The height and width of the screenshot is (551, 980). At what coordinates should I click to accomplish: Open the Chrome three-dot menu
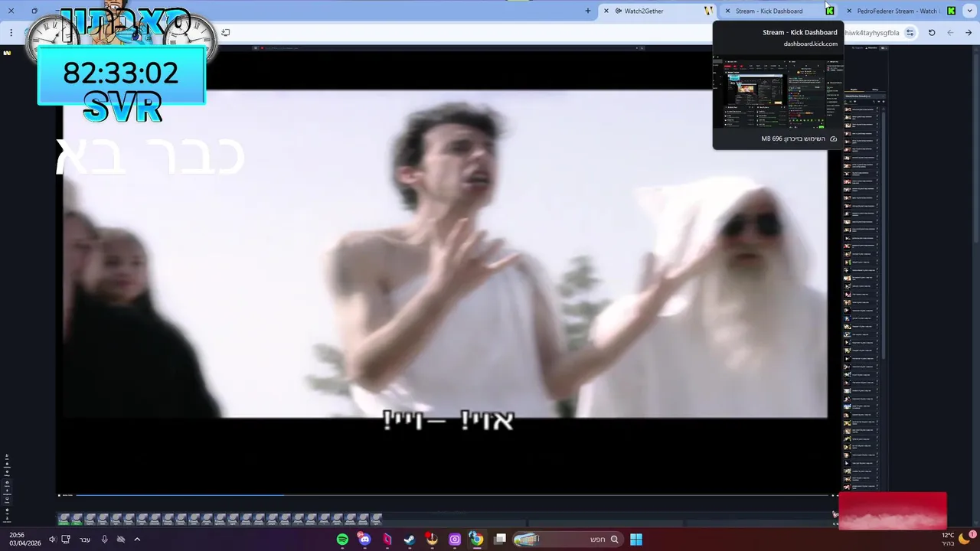point(11,33)
